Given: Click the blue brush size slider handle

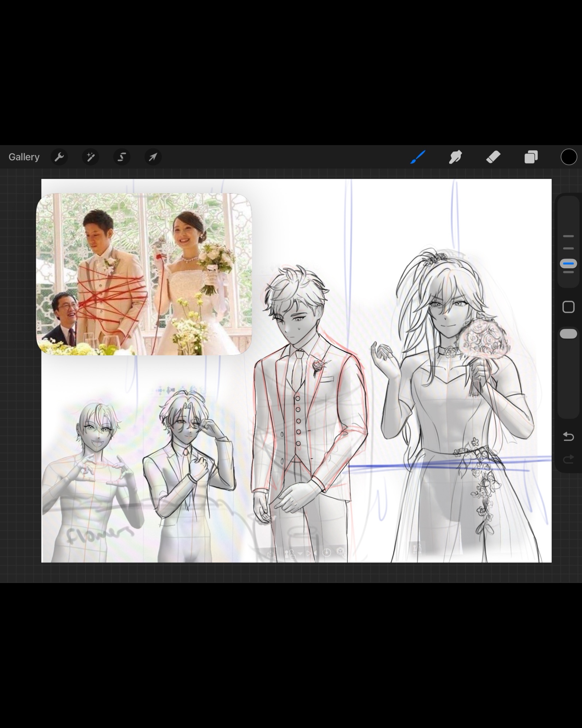Looking at the screenshot, I should pos(568,264).
